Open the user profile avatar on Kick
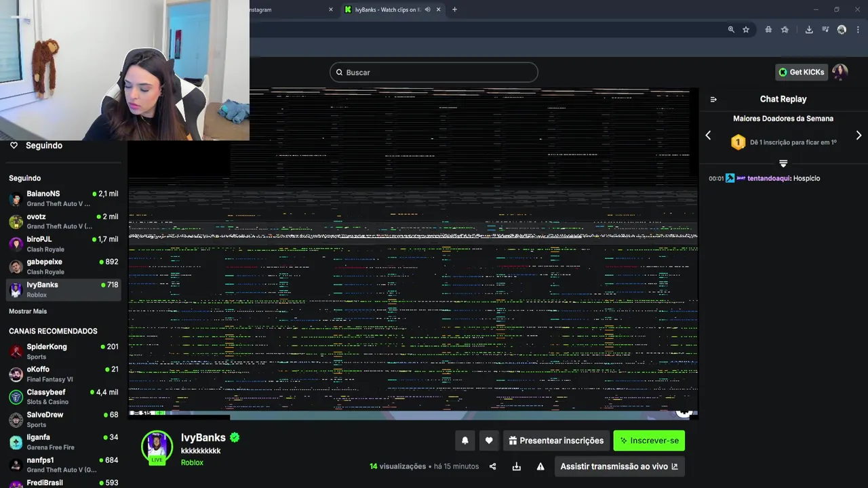The width and height of the screenshot is (868, 488). coord(840,72)
